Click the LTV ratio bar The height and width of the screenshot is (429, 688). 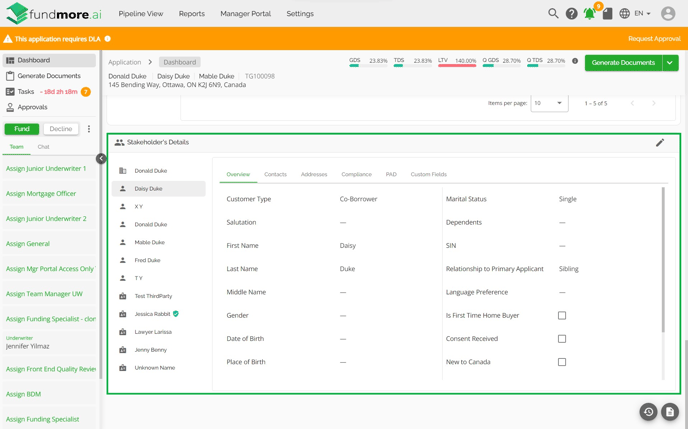[457, 65]
